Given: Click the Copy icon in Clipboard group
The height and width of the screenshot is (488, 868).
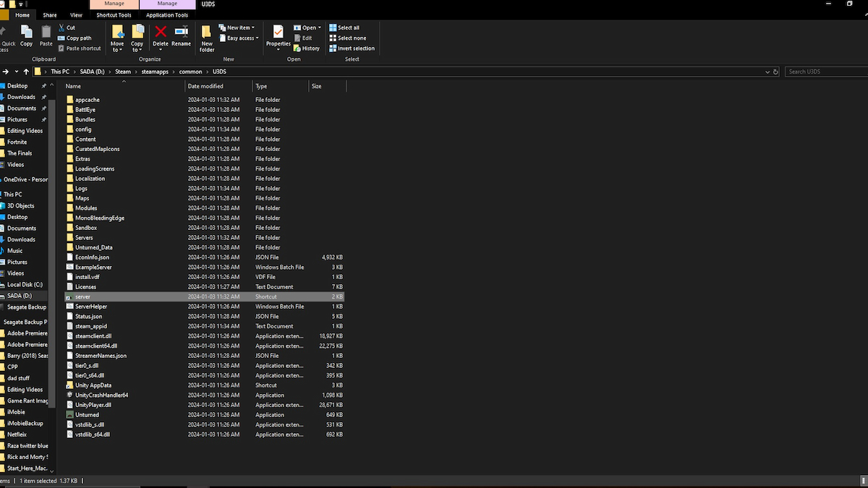Looking at the screenshot, I should click(26, 34).
